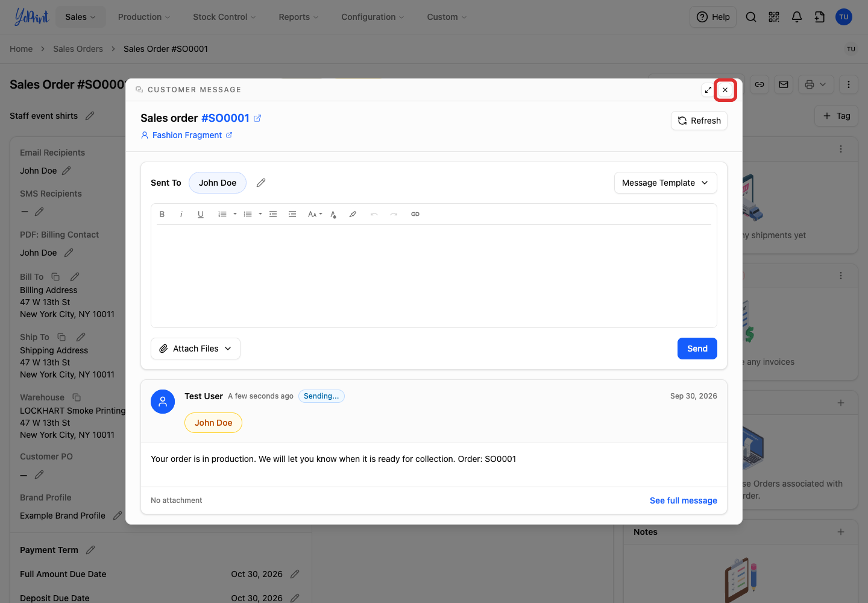868x603 pixels.
Task: Insert hyperlink in message editor
Action: (x=415, y=214)
